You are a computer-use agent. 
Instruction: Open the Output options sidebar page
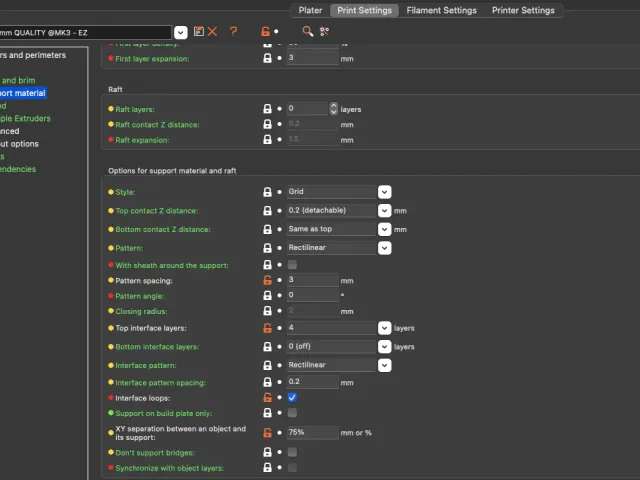19,144
